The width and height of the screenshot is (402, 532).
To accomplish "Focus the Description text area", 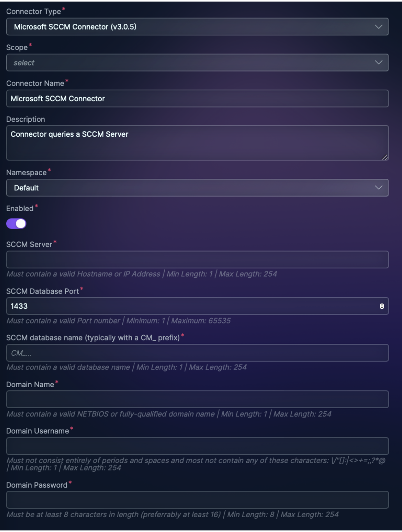I will pos(197,143).
